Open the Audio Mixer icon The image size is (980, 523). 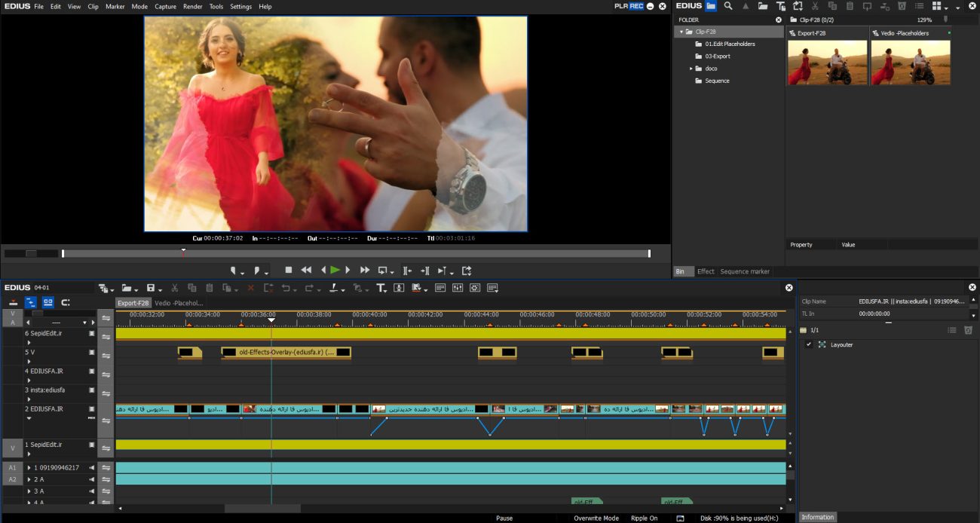458,288
